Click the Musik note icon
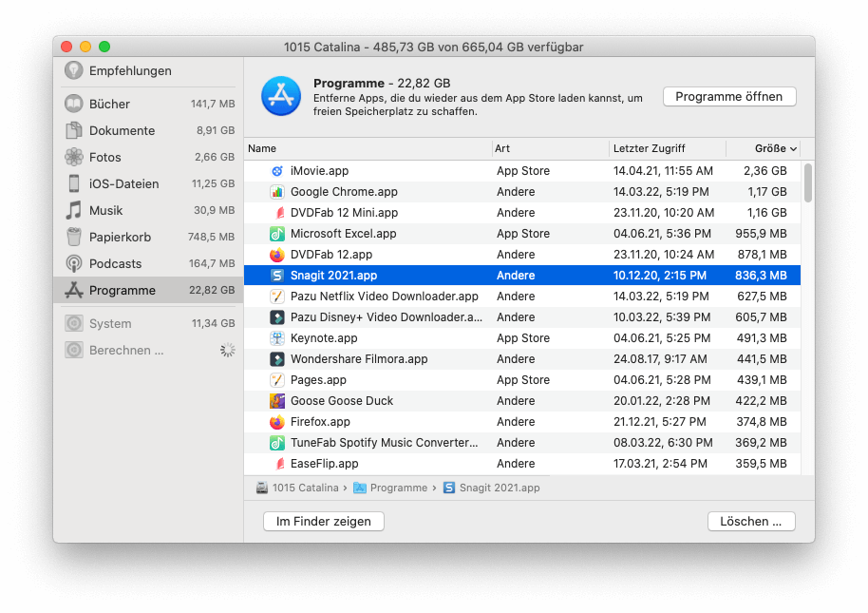 click(x=74, y=210)
